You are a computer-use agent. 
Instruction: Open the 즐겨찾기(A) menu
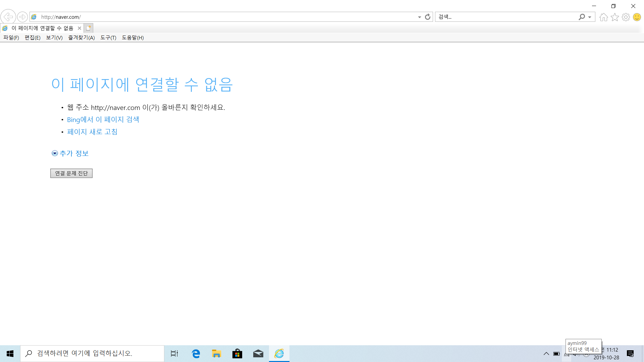82,38
